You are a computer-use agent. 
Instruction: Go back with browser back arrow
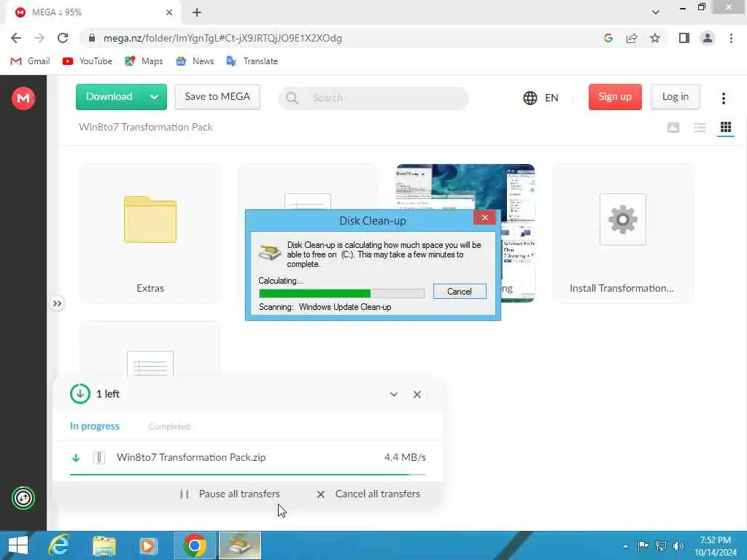(16, 38)
